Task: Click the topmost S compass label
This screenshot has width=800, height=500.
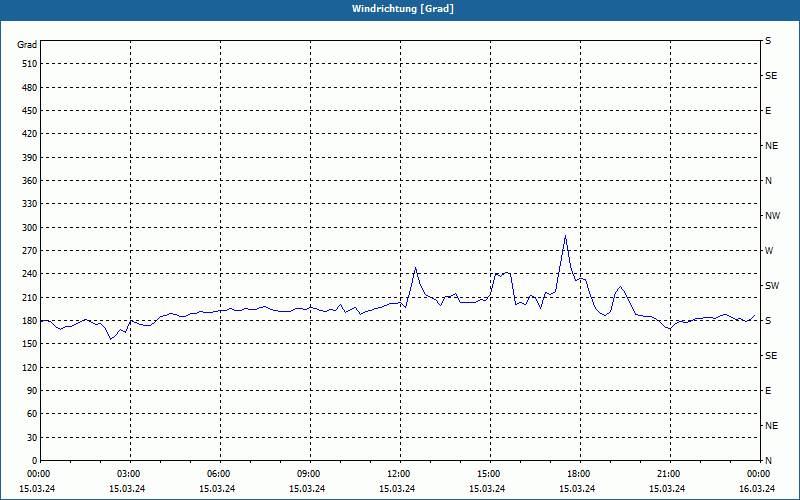Action: [x=768, y=41]
